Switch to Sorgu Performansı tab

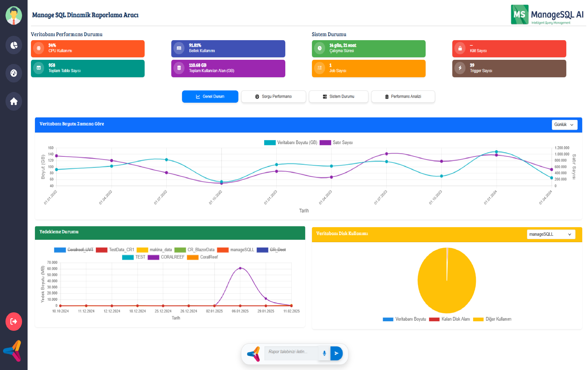pyautogui.click(x=273, y=97)
